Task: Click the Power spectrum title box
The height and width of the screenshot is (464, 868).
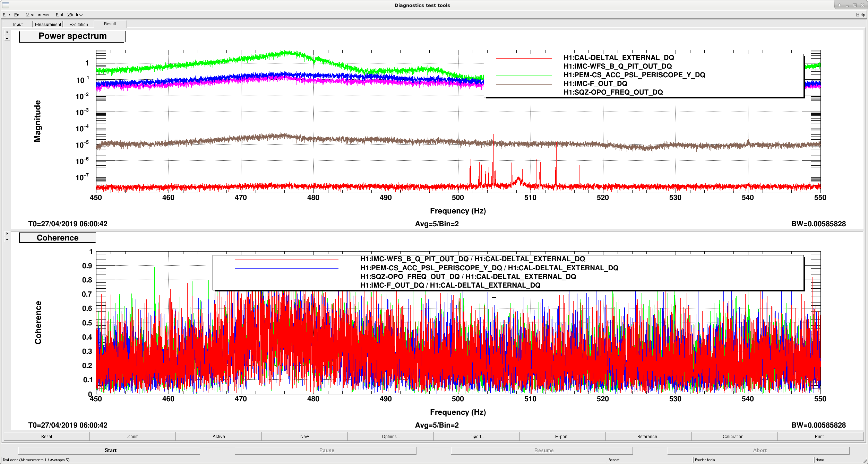Action: pyautogui.click(x=72, y=36)
